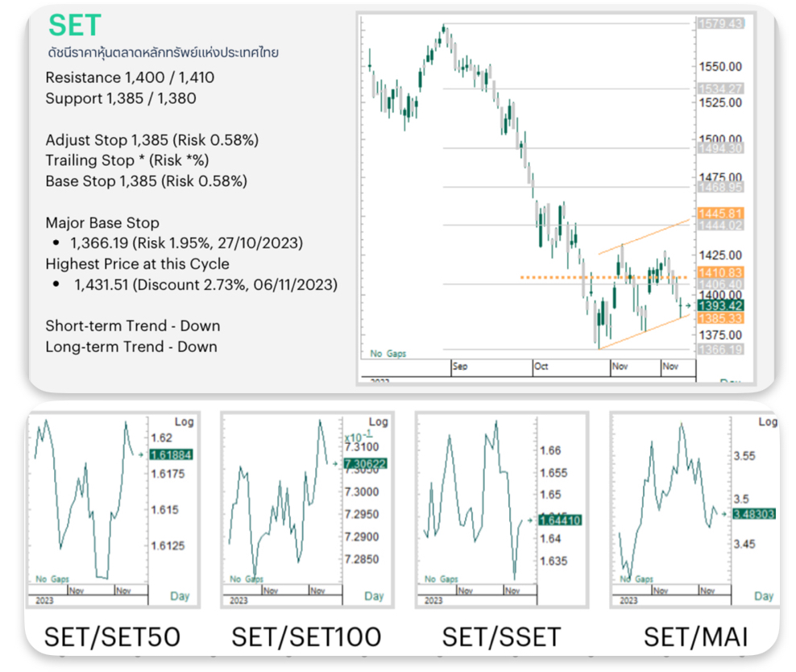Click the "Short-term Trend - Down" line
This screenshot has height=672, width=796.
[x=133, y=326]
